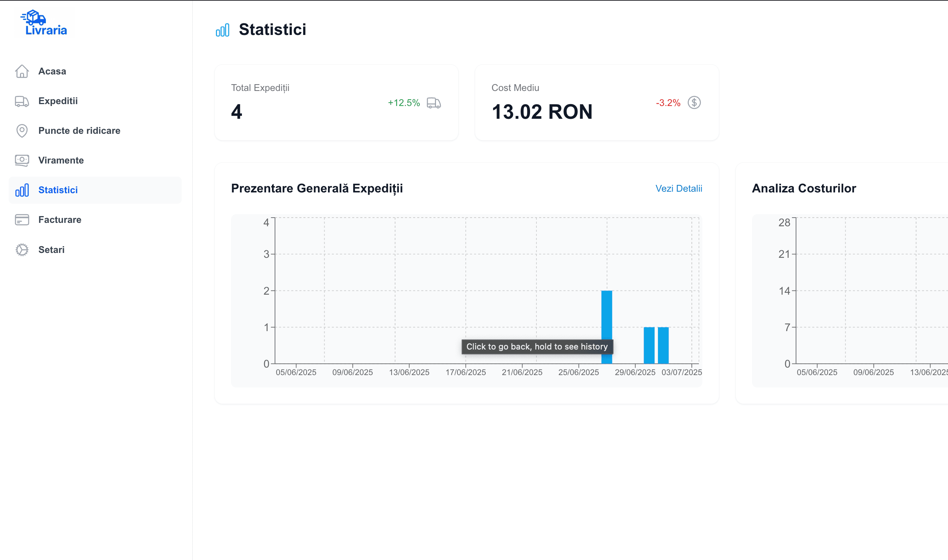Go to Puncte de ridicare page
The image size is (948, 560).
coord(79,130)
